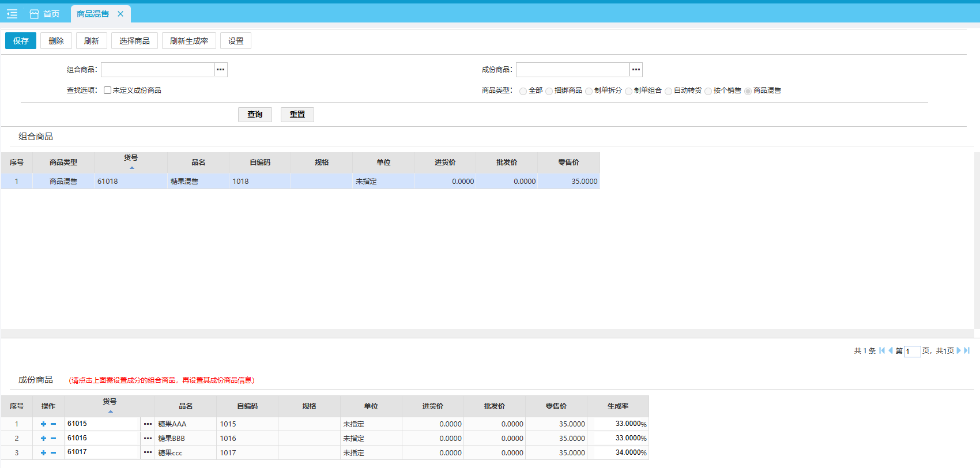The width and height of the screenshot is (980, 468).
Task: Go to the last page arrow icon
Action: (967, 350)
